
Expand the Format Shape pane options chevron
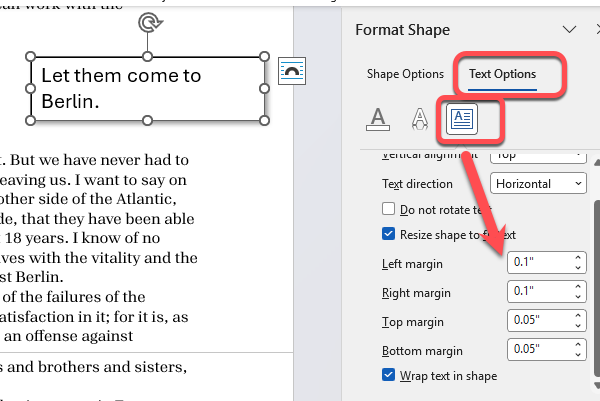coord(570,30)
